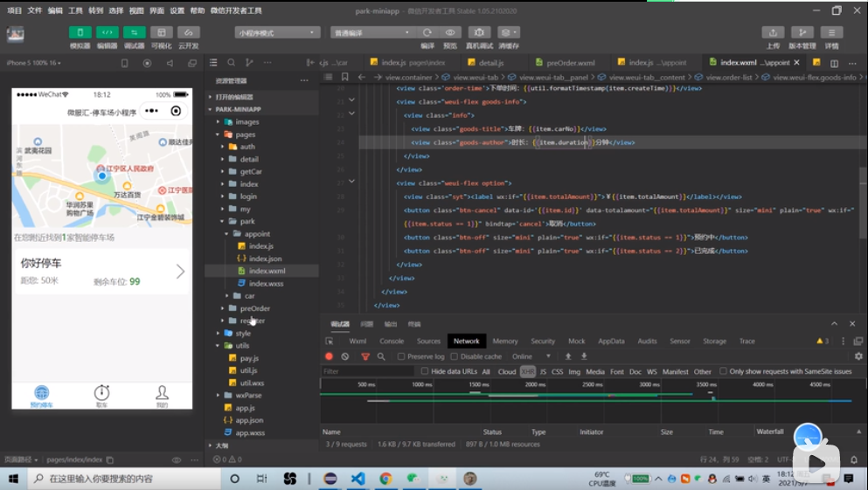The image size is (868, 490).
Task: Open the 你好停车 parking lot card
Action: (101, 272)
